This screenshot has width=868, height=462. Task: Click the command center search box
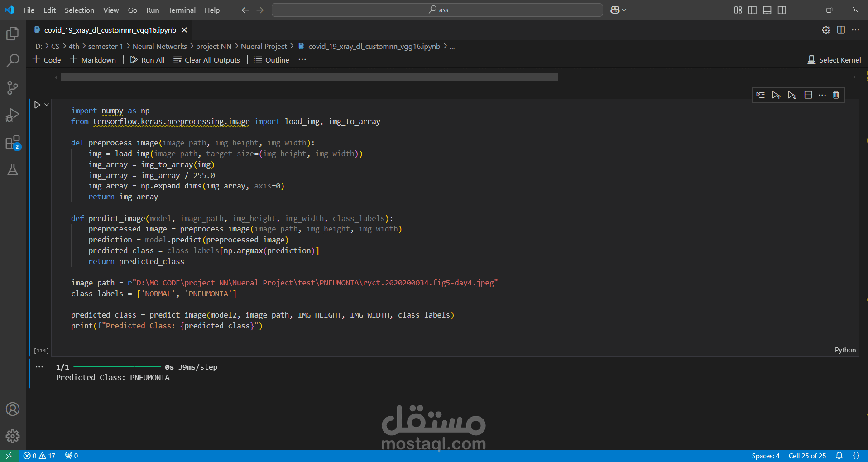tap(437, 10)
